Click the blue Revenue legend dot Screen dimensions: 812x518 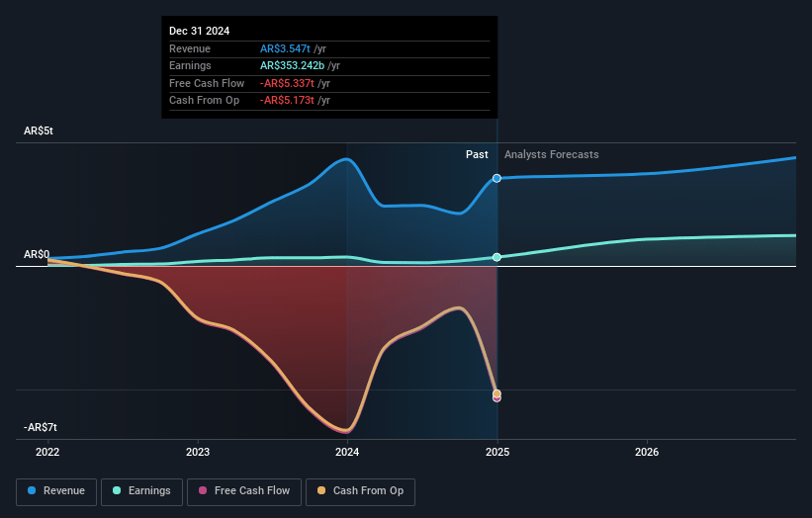[32, 490]
